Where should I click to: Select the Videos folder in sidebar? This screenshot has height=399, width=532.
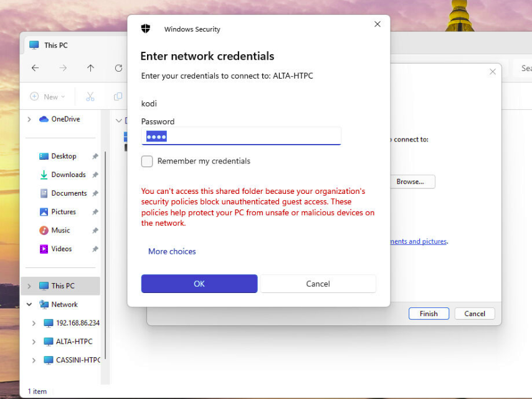61,249
